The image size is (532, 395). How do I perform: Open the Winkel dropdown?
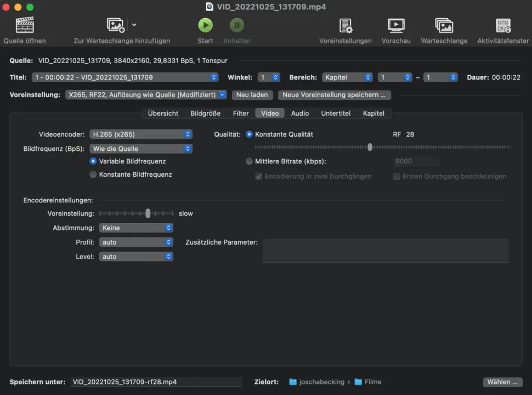click(x=269, y=77)
